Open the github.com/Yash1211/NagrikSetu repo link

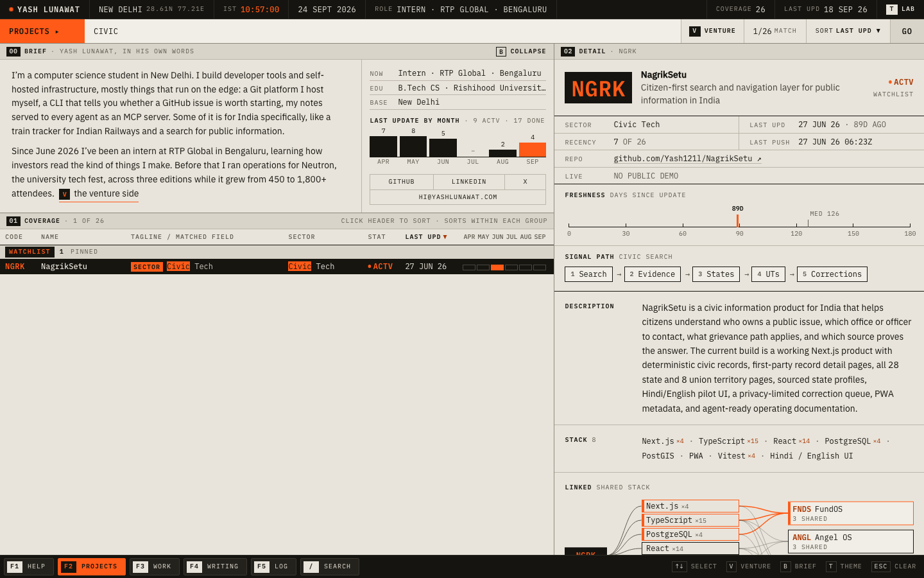[687, 159]
